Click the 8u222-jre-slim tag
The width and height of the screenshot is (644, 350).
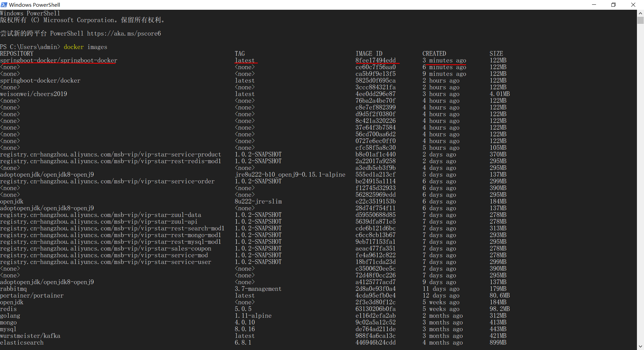[258, 202]
